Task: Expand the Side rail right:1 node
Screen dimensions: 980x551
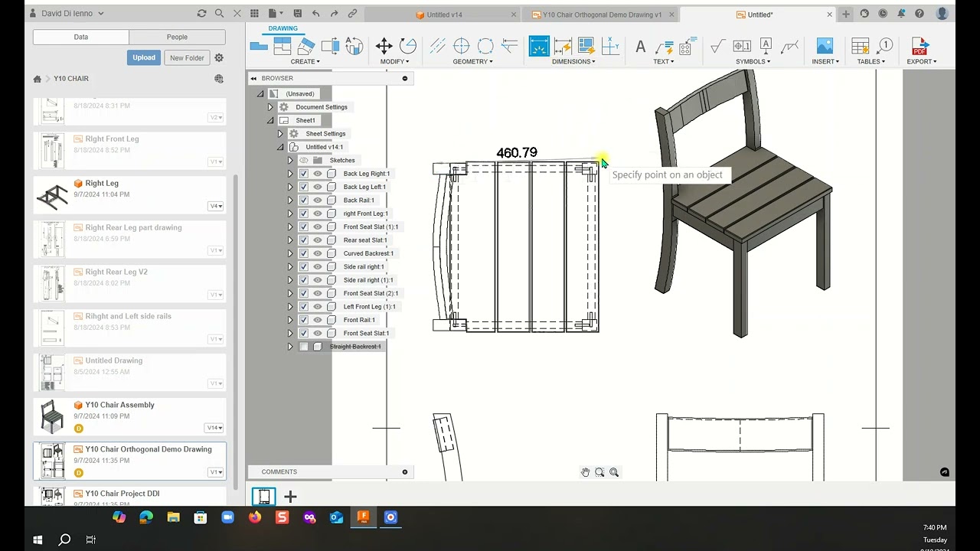Action: tap(290, 267)
